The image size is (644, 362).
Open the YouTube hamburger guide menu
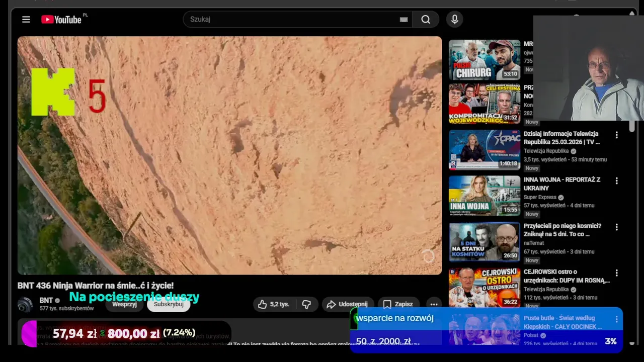click(x=26, y=20)
